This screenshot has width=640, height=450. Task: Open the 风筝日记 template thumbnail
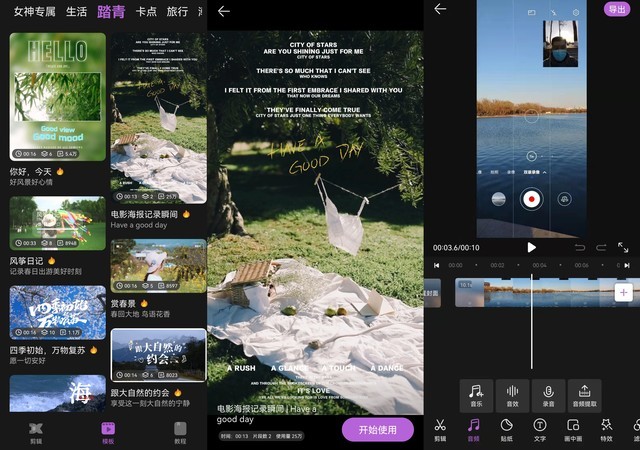(x=57, y=223)
